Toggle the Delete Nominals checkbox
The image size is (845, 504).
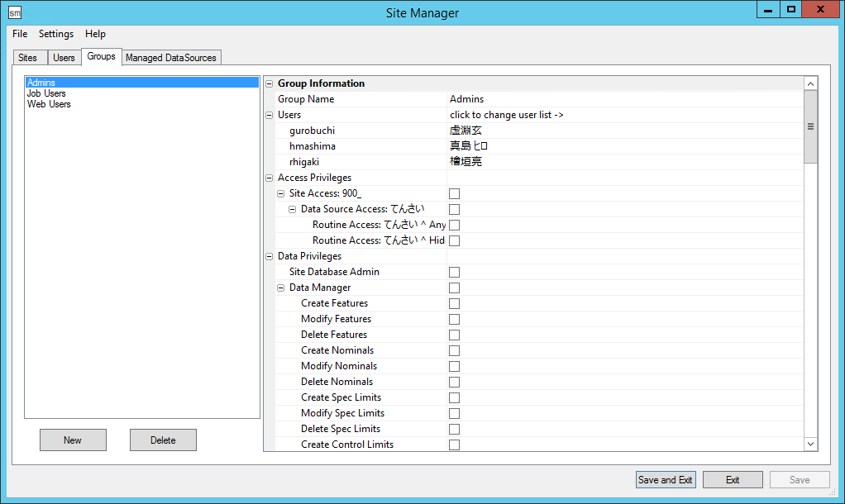point(454,382)
